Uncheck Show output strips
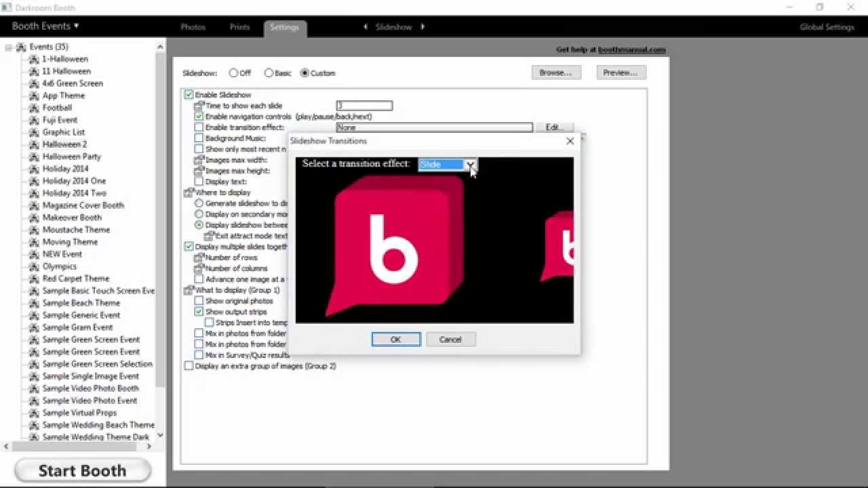The width and height of the screenshot is (868, 488). 199,312
